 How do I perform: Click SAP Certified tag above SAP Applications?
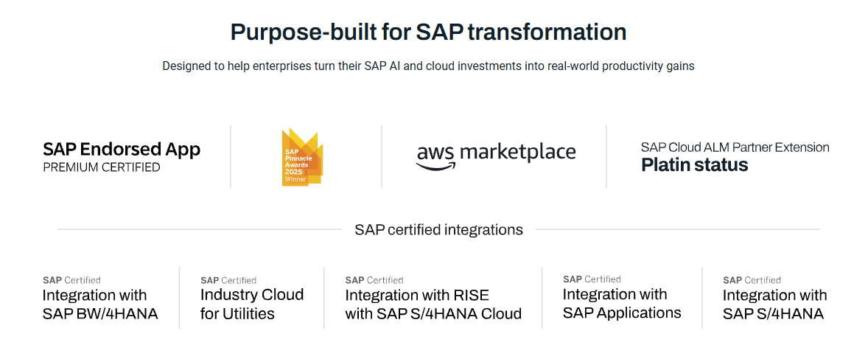592,279
